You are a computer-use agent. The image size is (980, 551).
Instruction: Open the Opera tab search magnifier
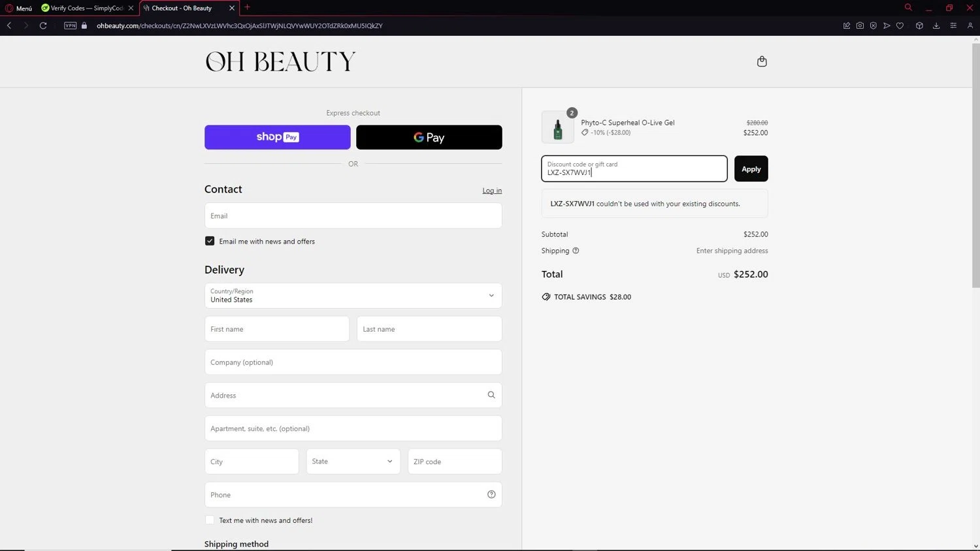(x=908, y=8)
